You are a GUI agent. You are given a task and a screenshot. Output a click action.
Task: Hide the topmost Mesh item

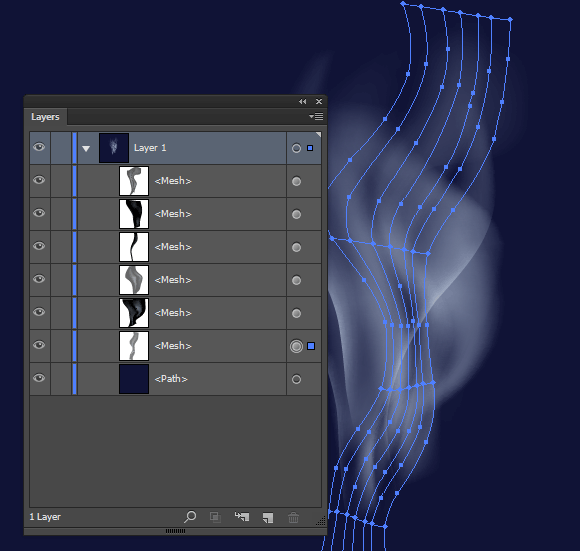click(39, 180)
